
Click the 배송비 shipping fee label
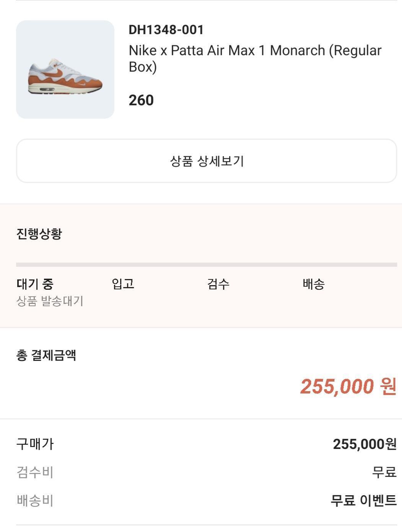point(35,501)
